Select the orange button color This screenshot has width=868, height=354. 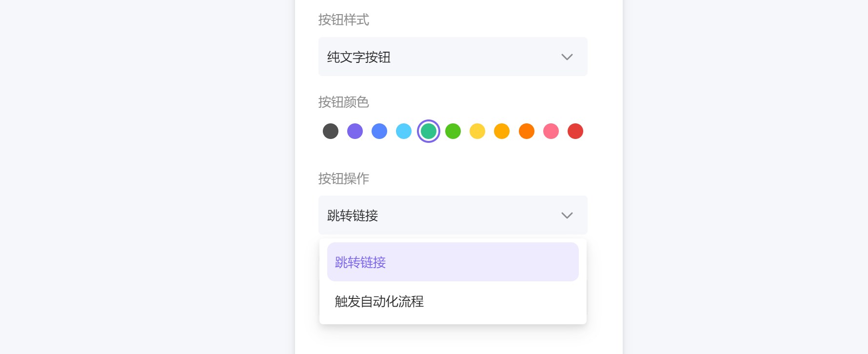(502, 131)
